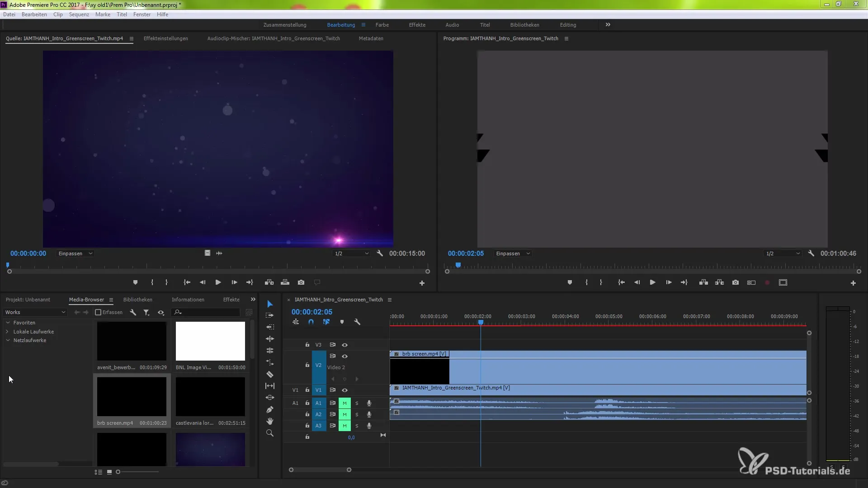Click Export Frame camera in Program monitor
Viewport: 868px width, 488px height.
(x=736, y=282)
